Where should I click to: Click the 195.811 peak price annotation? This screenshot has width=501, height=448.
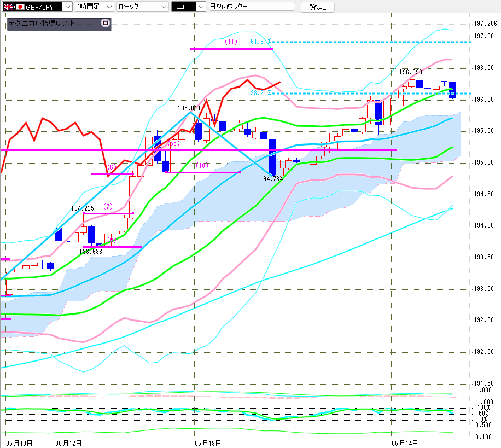click(x=189, y=108)
